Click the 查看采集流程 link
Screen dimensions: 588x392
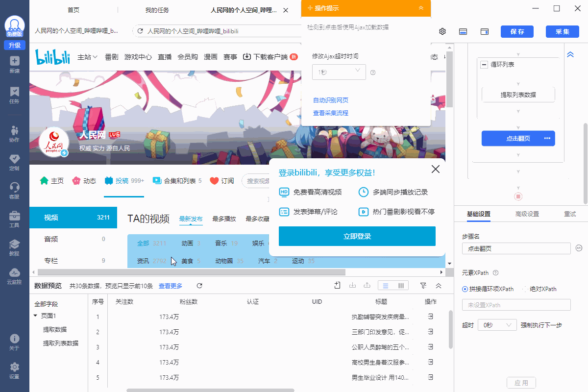tap(331, 113)
